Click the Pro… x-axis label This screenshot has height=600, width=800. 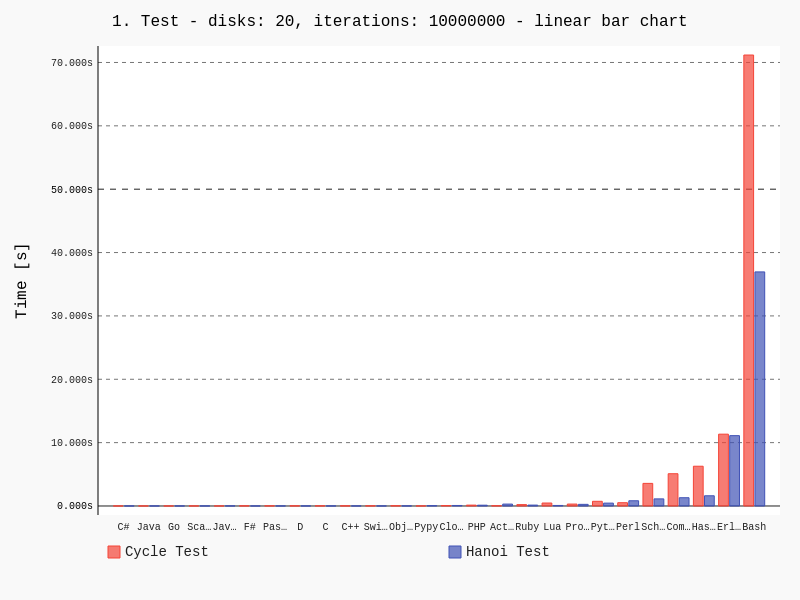click(578, 527)
